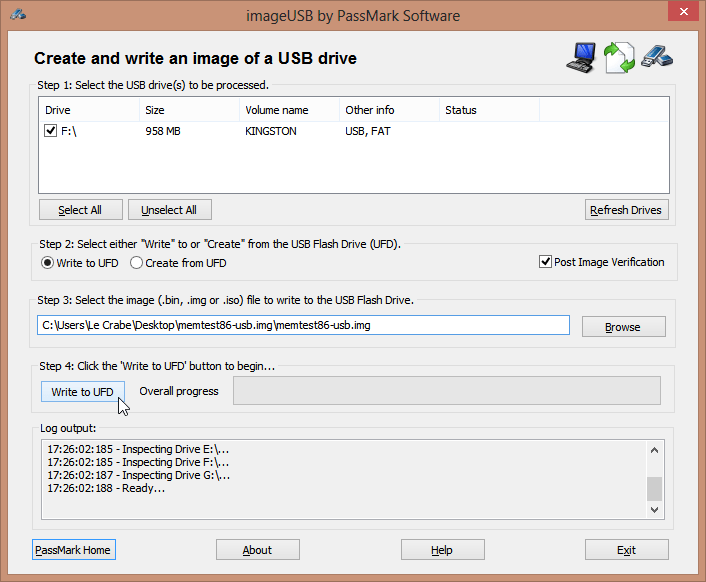Click log output scroll up arrow
706x582 pixels.
[655, 450]
